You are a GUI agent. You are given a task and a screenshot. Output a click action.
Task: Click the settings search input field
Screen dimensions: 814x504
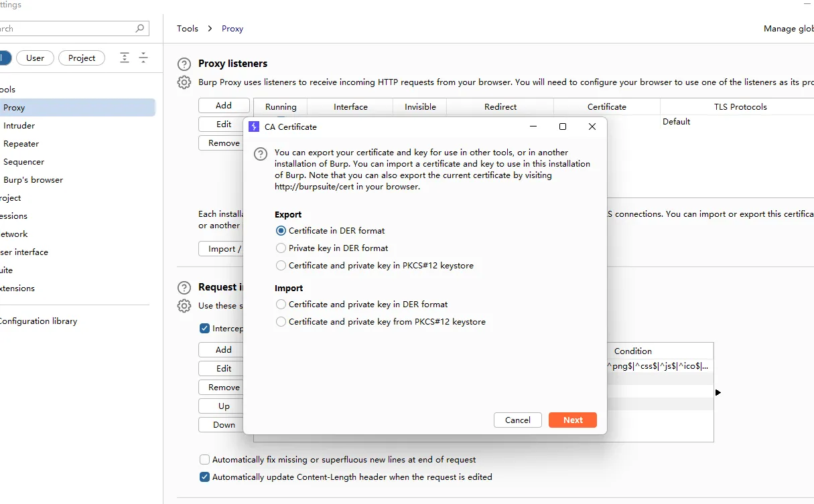click(x=74, y=28)
